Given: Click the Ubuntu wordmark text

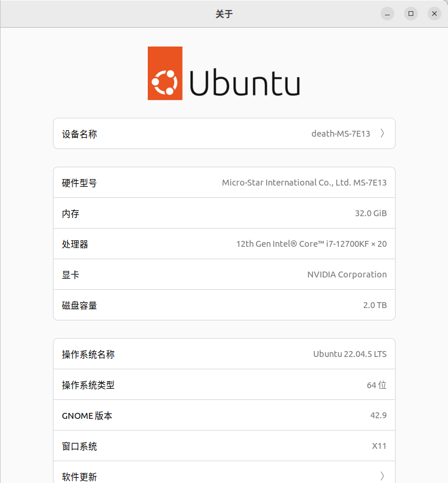Looking at the screenshot, I should pos(245,82).
